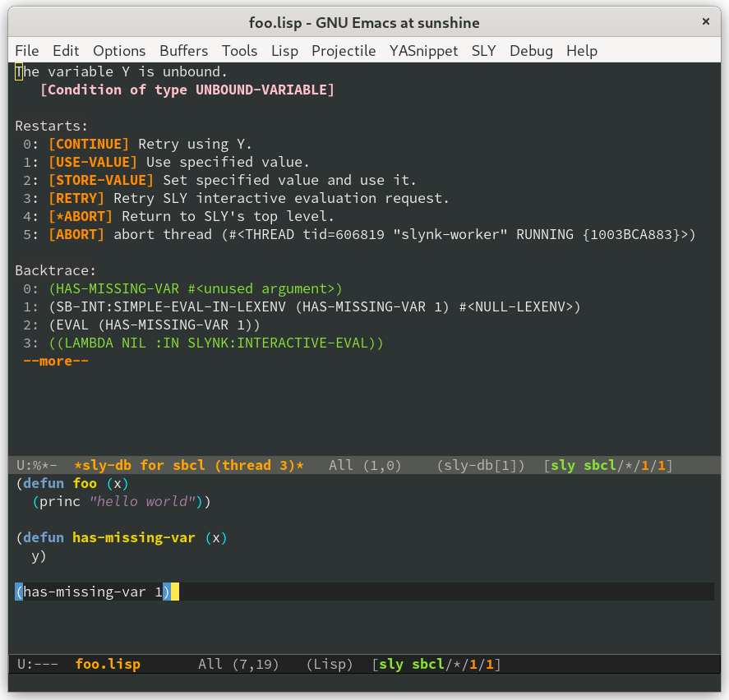Open the SLY menu
This screenshot has width=729, height=700.
(483, 51)
